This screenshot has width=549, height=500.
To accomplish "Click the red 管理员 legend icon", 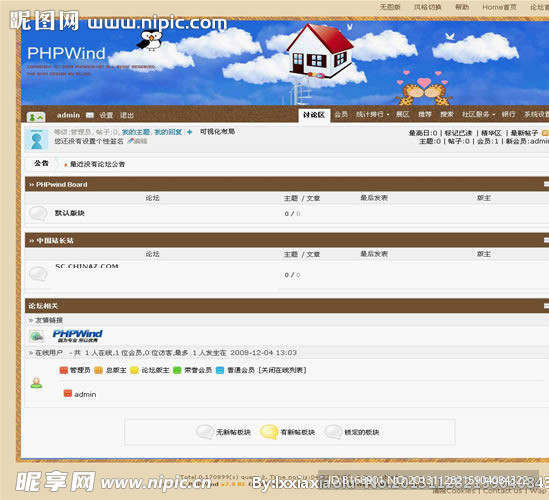I will [x=63, y=370].
